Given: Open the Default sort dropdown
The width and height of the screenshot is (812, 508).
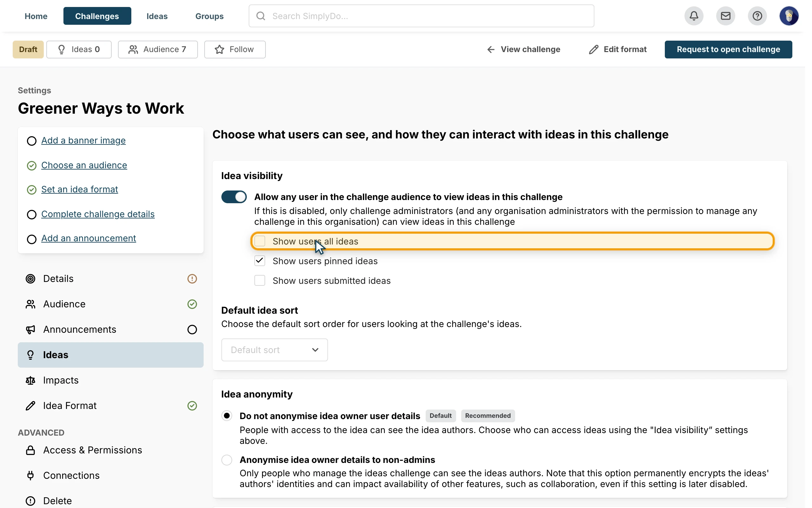Looking at the screenshot, I should click(274, 350).
